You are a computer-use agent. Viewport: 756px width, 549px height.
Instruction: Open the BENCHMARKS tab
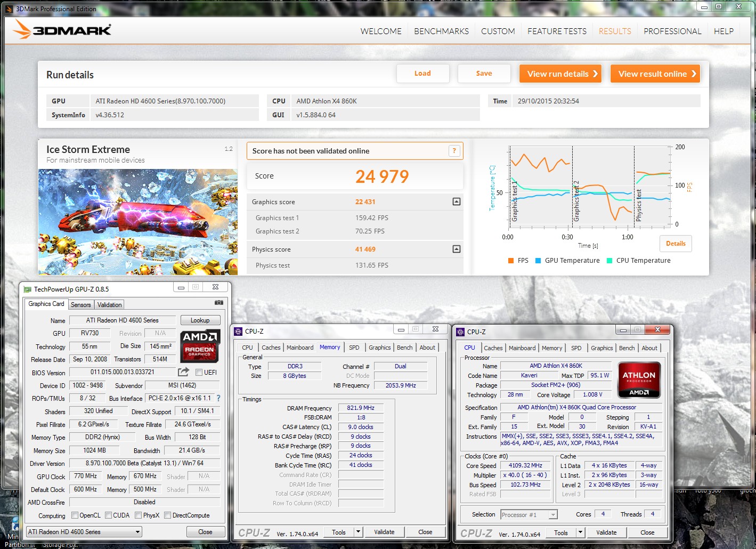coord(442,31)
